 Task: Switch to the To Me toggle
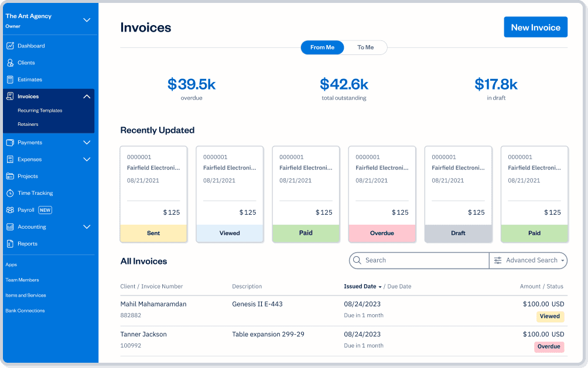(365, 47)
